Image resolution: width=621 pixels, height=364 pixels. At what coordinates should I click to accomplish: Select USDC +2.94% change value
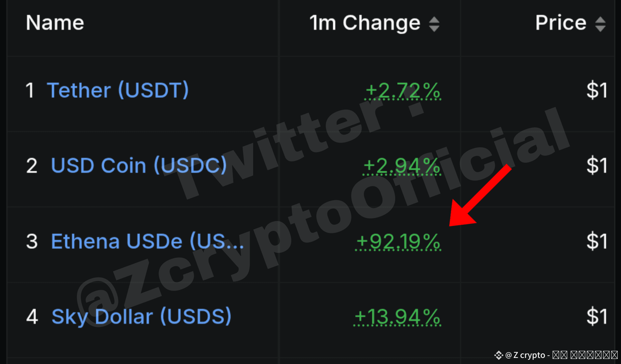402,166
